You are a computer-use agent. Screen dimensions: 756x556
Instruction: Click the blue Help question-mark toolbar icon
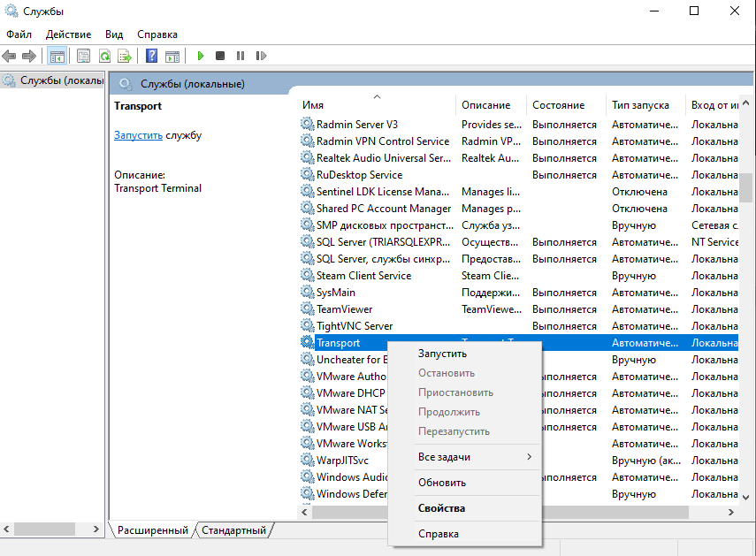(151, 56)
